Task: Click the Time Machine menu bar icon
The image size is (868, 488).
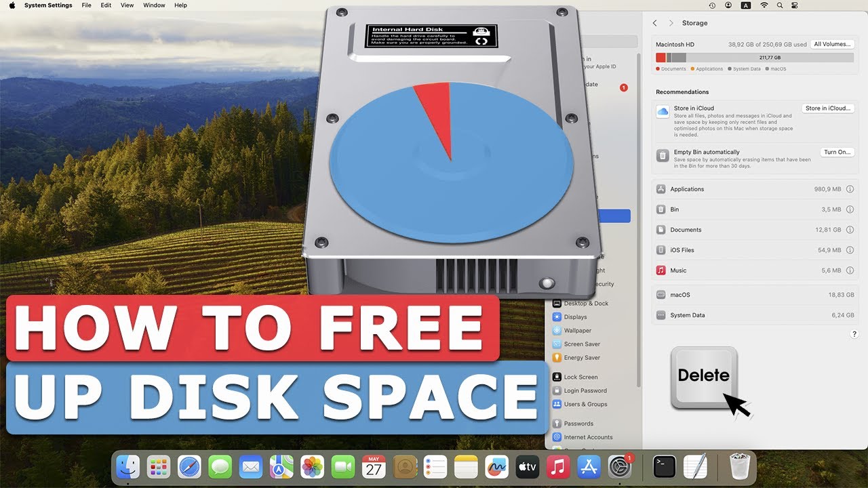Action: click(712, 5)
